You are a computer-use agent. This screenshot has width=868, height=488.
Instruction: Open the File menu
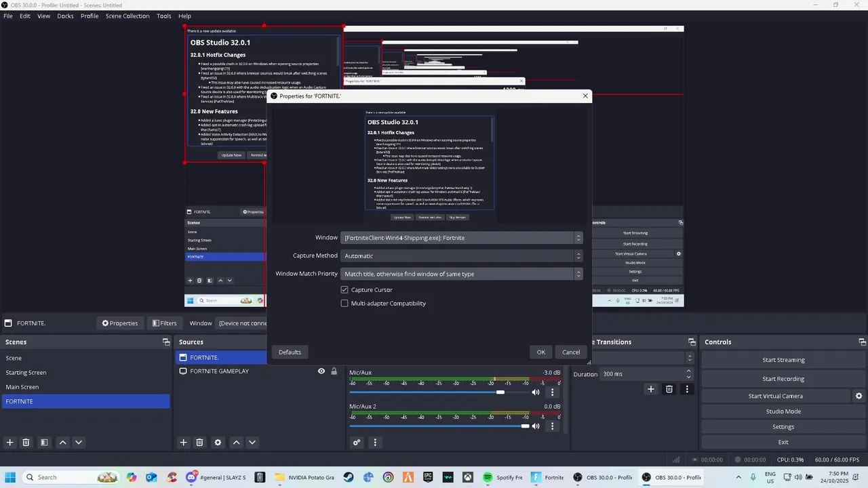pos(8,16)
